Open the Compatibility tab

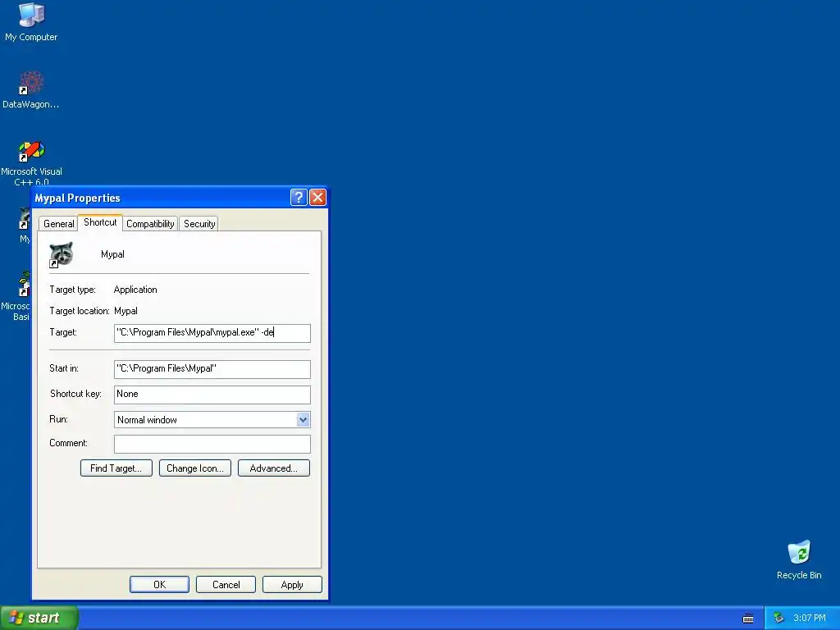coord(150,224)
